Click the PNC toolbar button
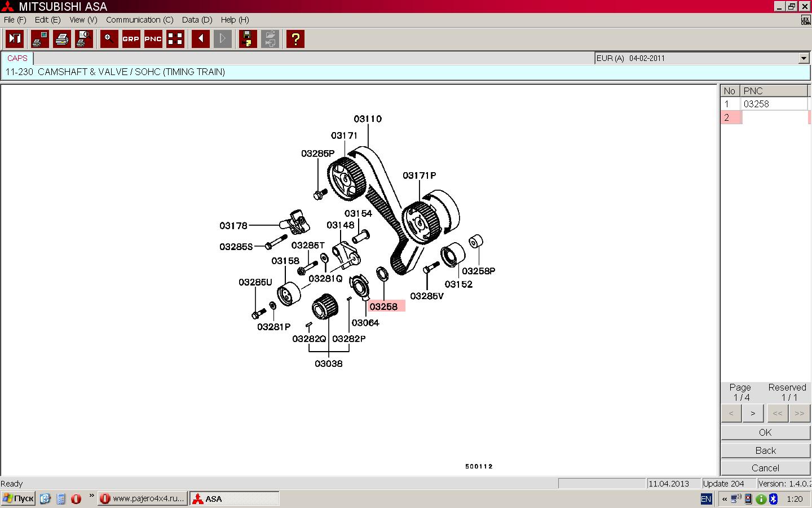 pyautogui.click(x=153, y=39)
